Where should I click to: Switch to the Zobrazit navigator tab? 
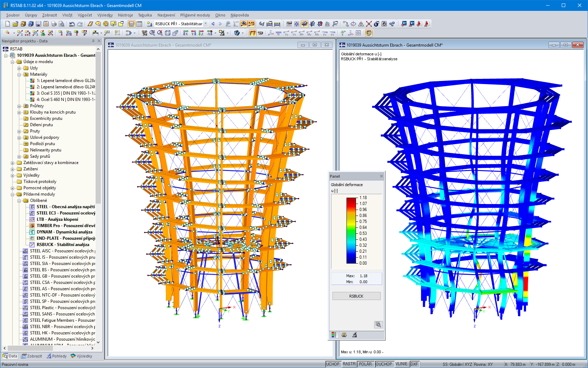(x=32, y=356)
